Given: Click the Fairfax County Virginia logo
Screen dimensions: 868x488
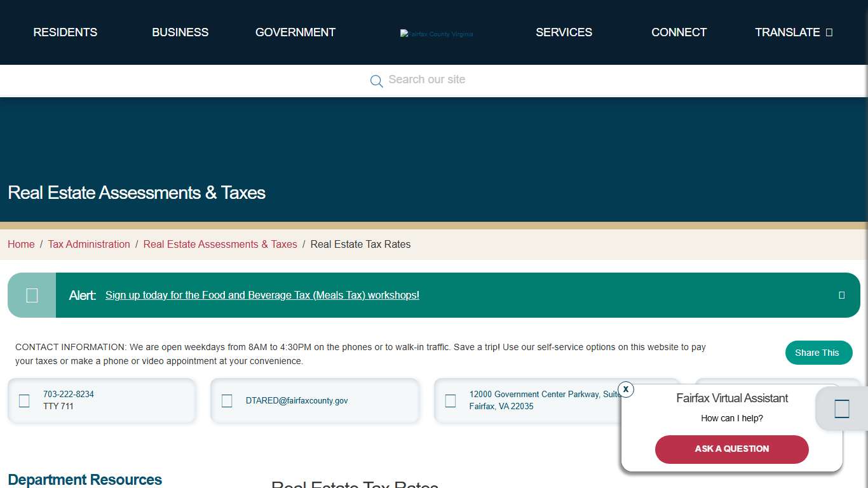Looking at the screenshot, I should (x=437, y=34).
